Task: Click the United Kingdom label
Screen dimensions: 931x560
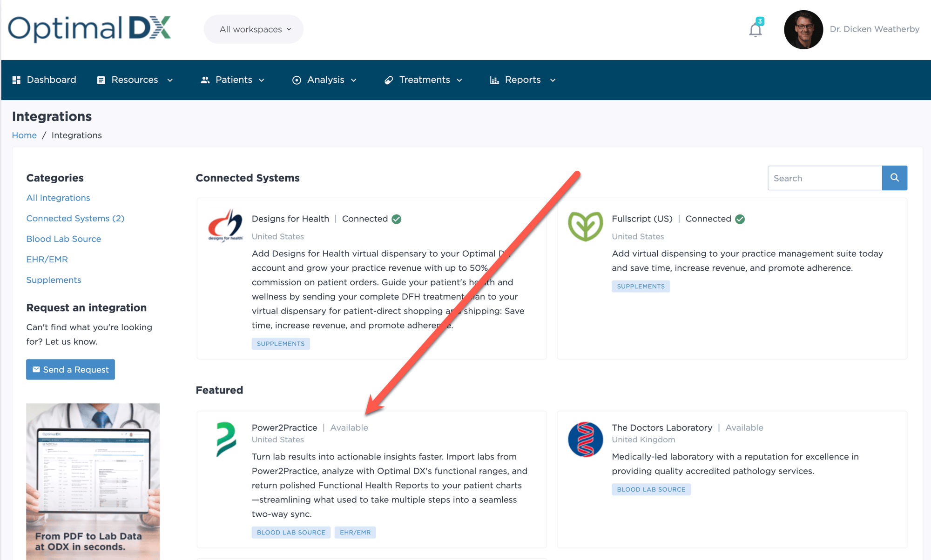Action: (643, 440)
